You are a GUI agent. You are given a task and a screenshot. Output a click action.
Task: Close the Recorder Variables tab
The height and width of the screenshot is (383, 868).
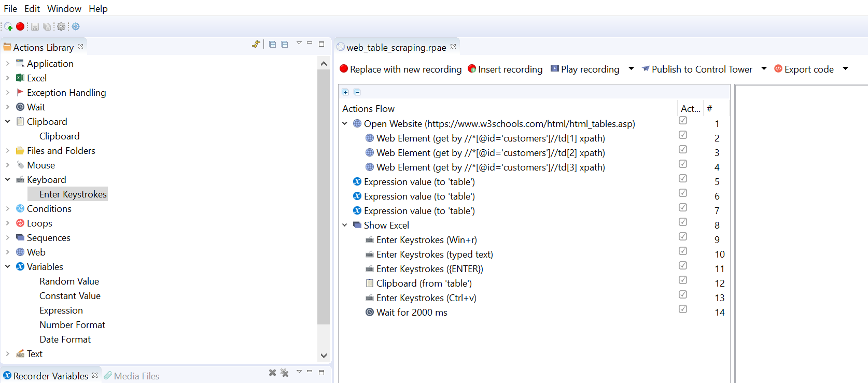tap(95, 375)
